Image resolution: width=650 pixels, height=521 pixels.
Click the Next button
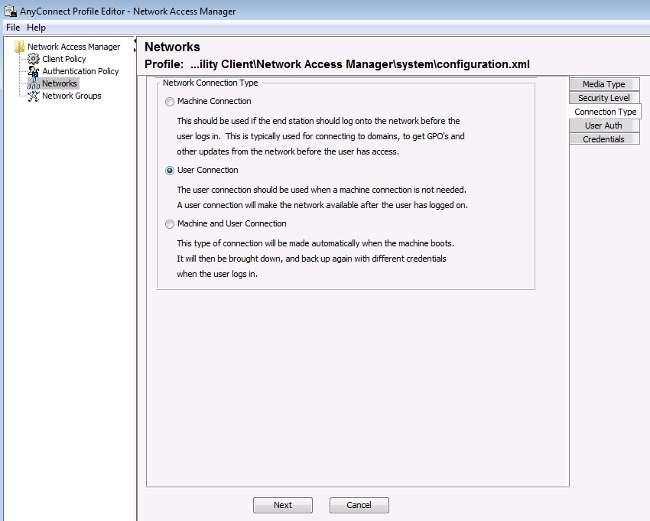[283, 505]
